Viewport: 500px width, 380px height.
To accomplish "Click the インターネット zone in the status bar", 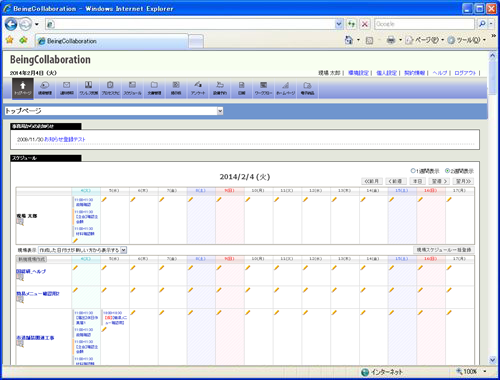I will pyautogui.click(x=382, y=372).
